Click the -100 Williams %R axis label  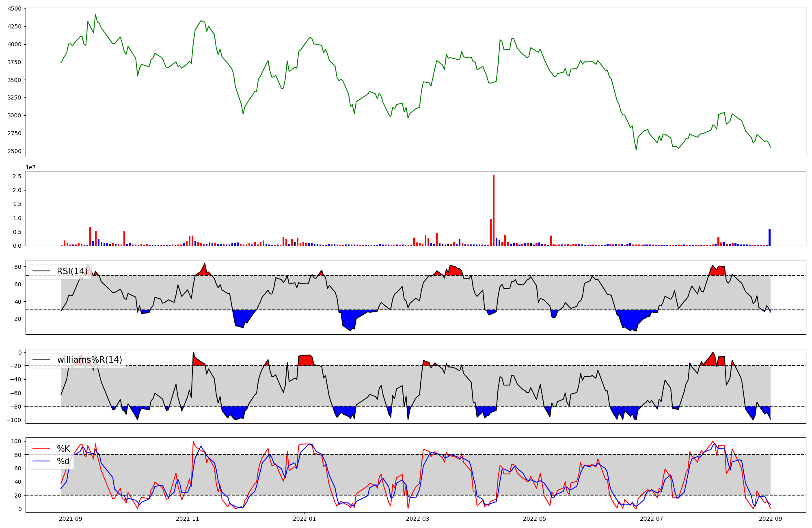point(14,420)
